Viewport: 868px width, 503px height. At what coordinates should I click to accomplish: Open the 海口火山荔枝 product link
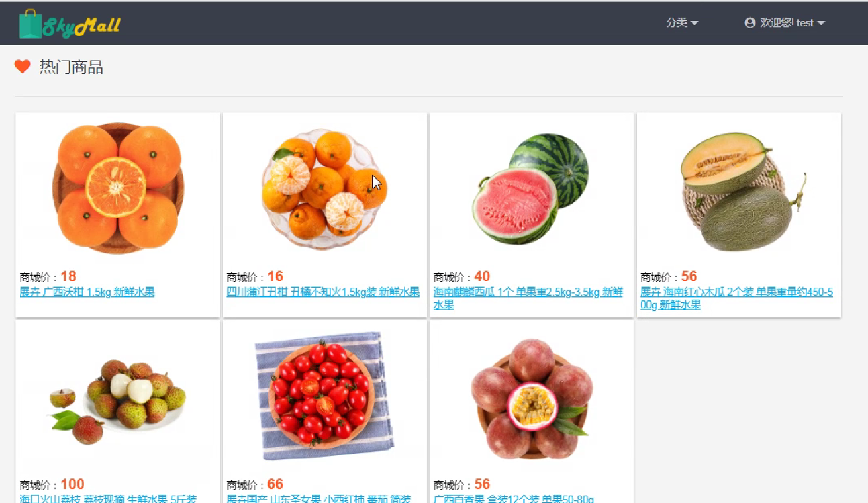(x=108, y=498)
